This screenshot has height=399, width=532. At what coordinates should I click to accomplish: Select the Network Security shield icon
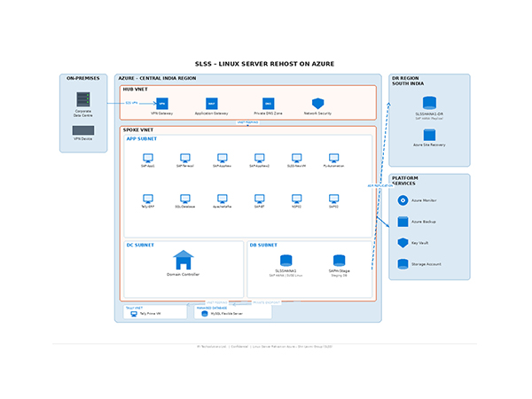(x=318, y=104)
